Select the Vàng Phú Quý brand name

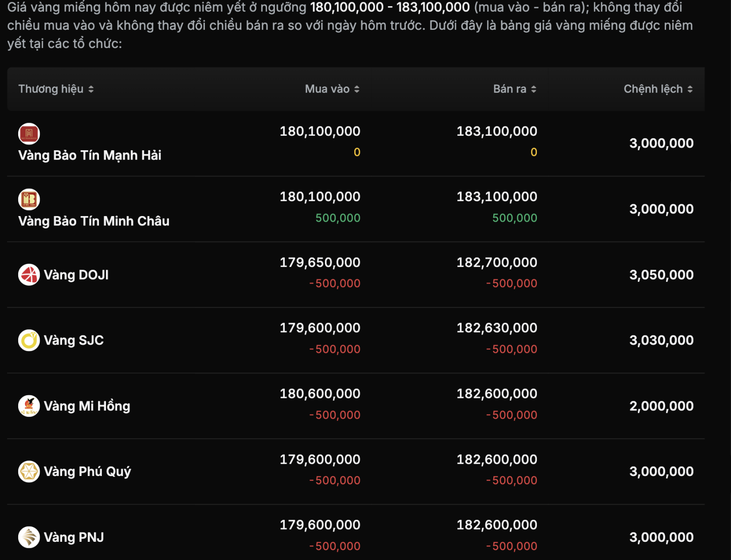(87, 471)
